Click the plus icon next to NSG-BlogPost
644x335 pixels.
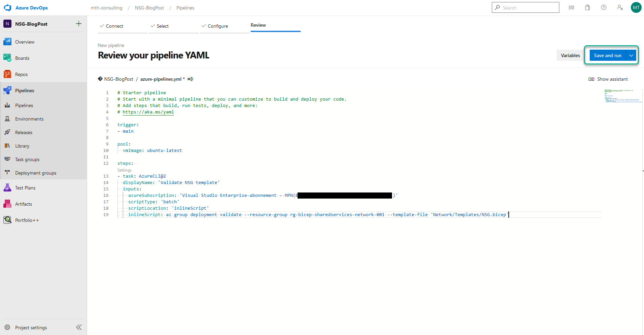(x=79, y=24)
